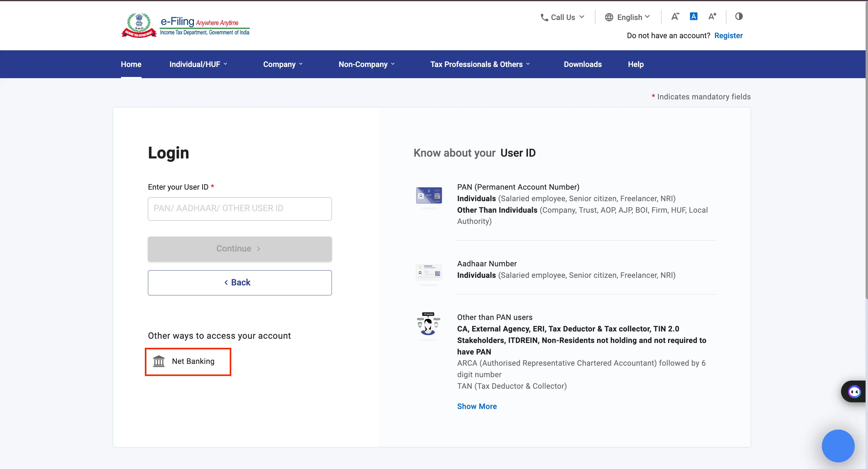868x469 pixels.
Task: Click the PAN card illustration icon
Action: pos(429,195)
